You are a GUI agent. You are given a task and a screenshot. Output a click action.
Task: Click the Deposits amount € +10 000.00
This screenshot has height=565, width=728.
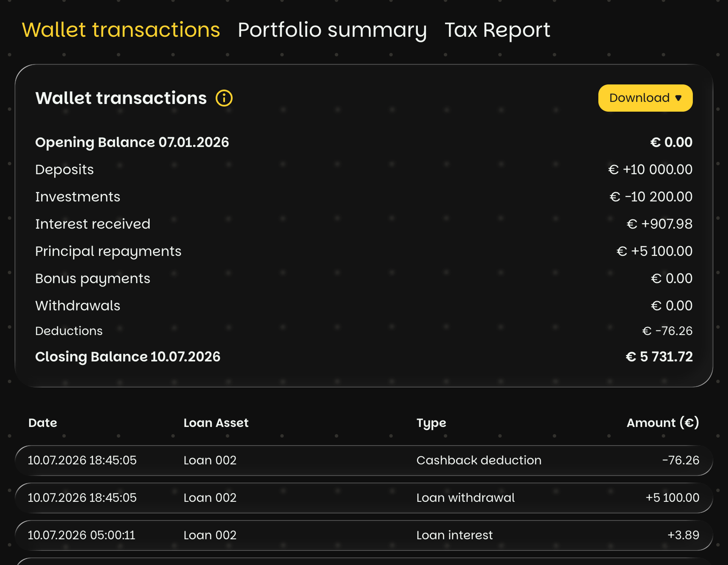(x=650, y=169)
